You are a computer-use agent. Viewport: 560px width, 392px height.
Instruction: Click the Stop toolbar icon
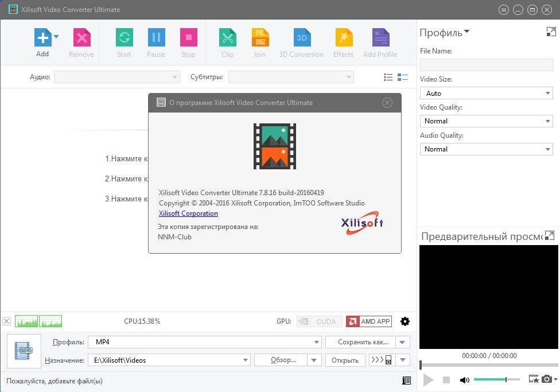[189, 37]
